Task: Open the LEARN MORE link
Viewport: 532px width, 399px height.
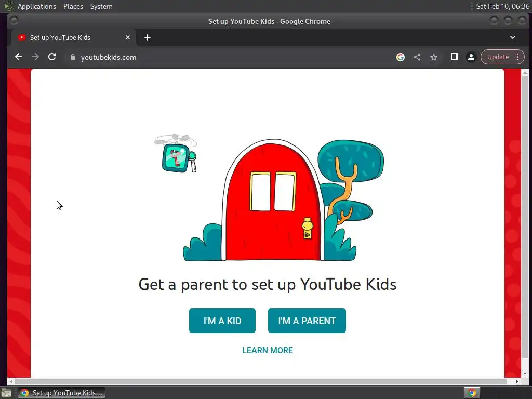Action: tap(268, 350)
